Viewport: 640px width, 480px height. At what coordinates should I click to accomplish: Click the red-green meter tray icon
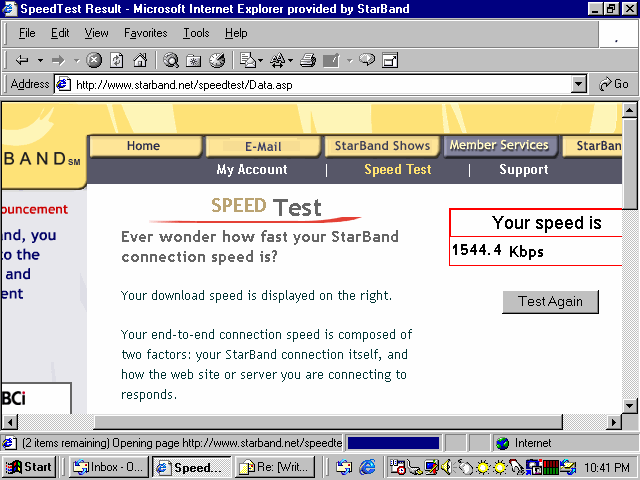550,467
